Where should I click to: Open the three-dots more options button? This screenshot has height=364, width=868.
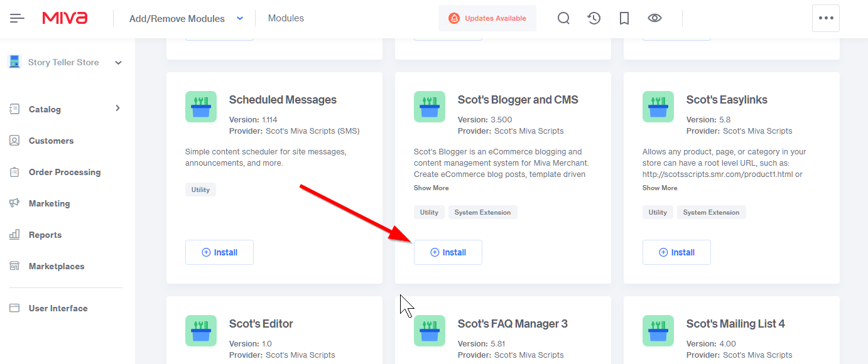(x=825, y=18)
